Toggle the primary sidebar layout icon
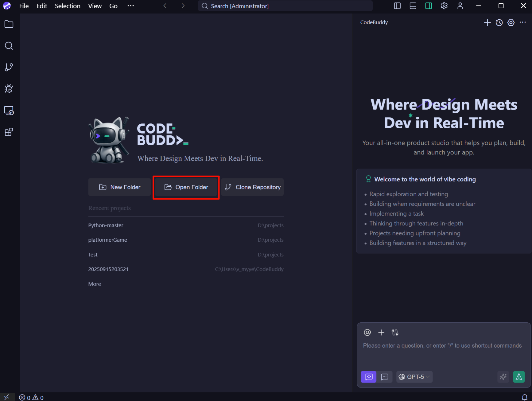The image size is (532, 401). click(x=397, y=6)
